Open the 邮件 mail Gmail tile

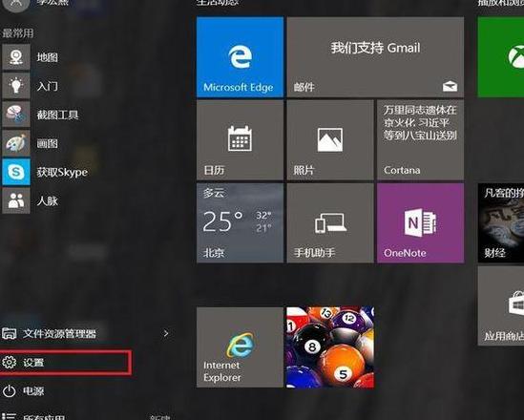pyautogui.click(x=375, y=57)
